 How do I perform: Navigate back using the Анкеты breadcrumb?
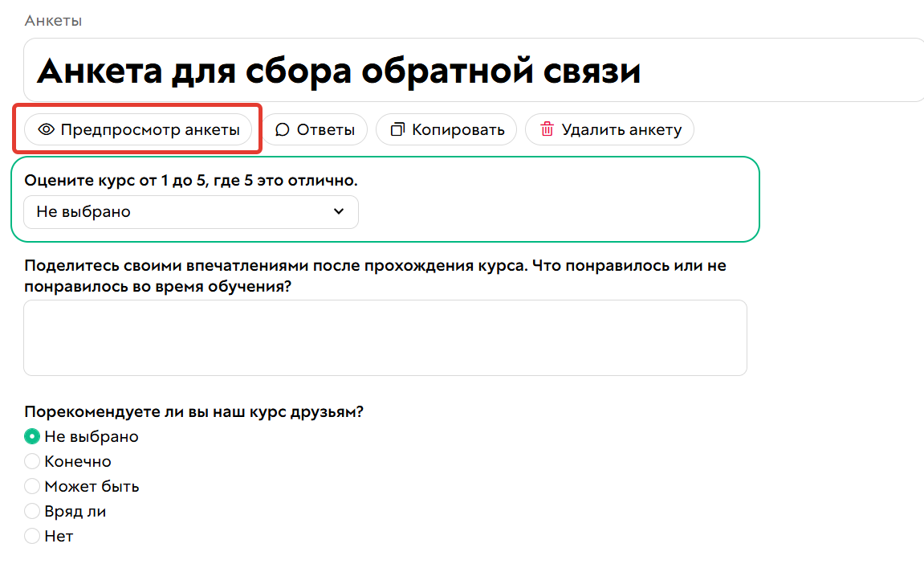pos(53,20)
